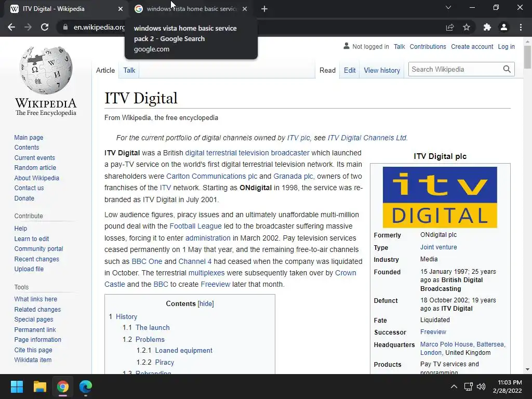This screenshot has width=532, height=399.
Task: Click the scrollbar down arrow
Action: pyautogui.click(x=527, y=369)
